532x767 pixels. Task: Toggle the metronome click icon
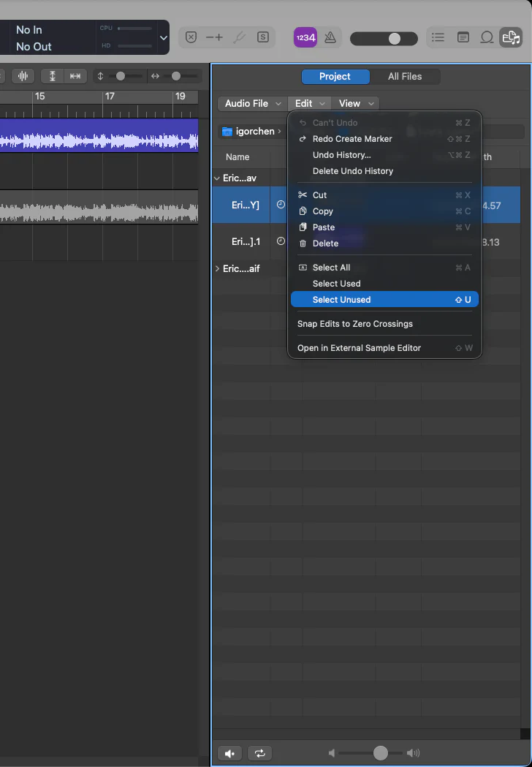[x=330, y=38]
